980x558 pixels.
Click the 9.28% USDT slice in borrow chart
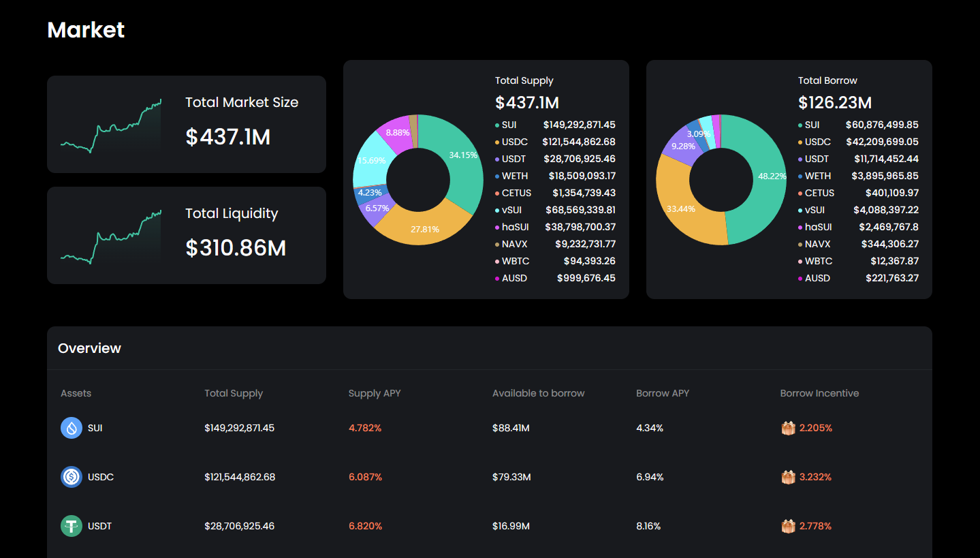682,146
